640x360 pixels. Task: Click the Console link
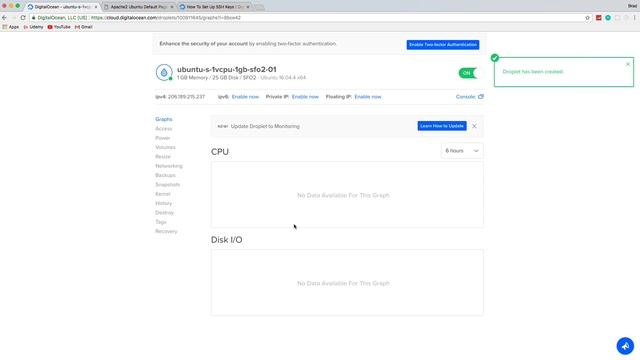(465, 97)
